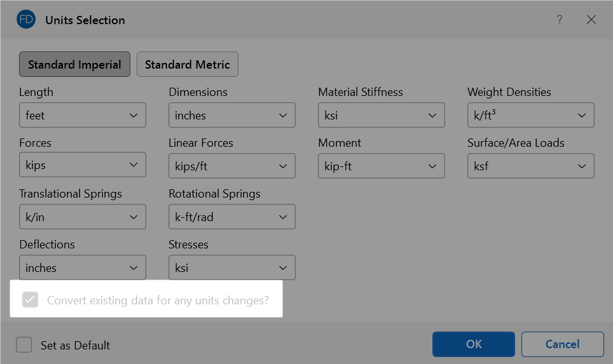Switch to Standard Metric units
Image resolution: width=613 pixels, height=364 pixels.
[x=188, y=65]
